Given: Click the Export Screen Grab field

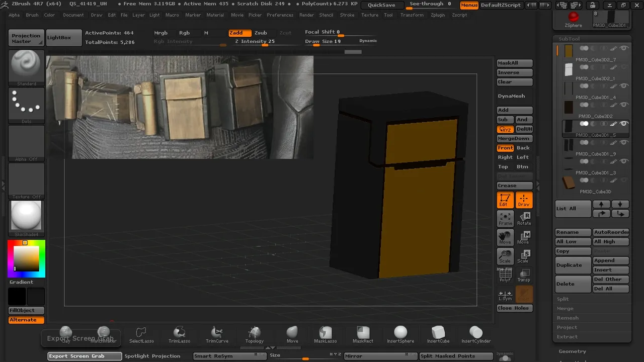Looking at the screenshot, I should point(85,356).
